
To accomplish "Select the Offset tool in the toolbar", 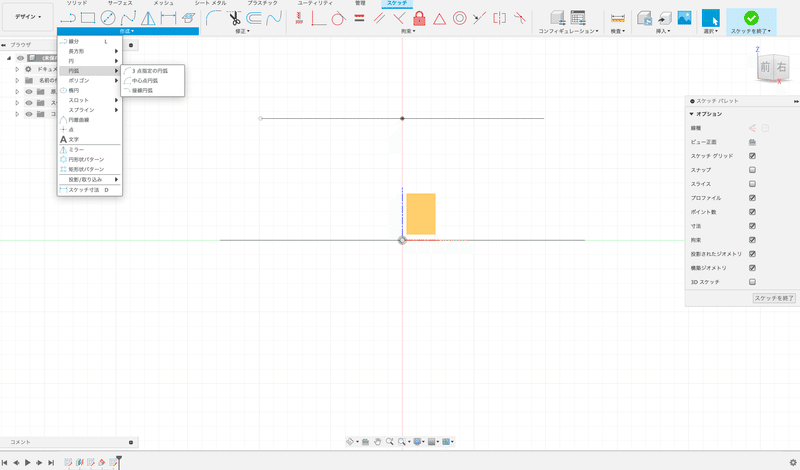I will point(254,18).
